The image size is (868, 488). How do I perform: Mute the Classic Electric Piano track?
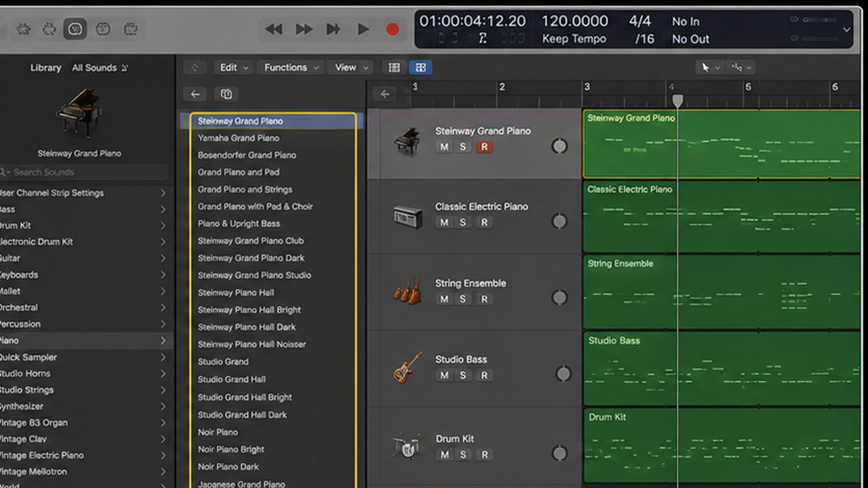pos(444,222)
